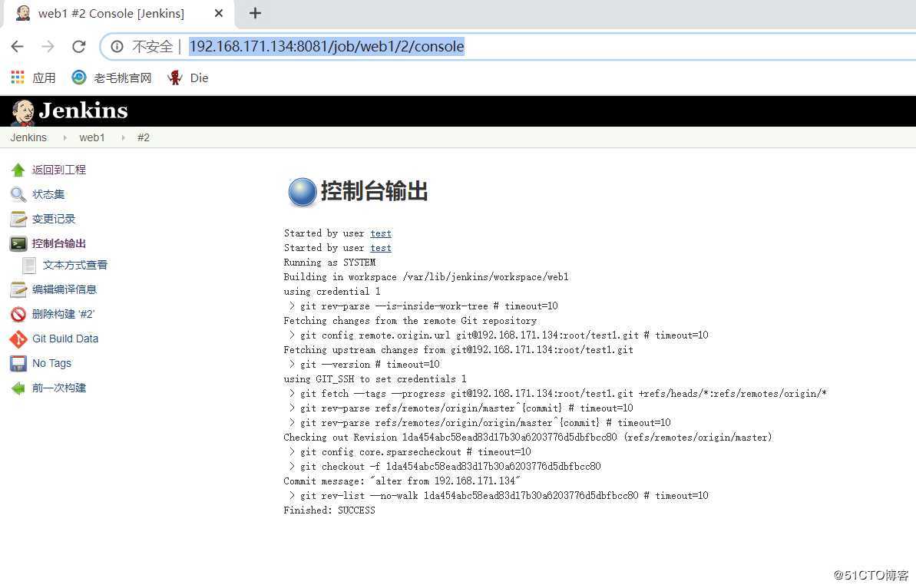916x588 pixels.
Task: Select the web1 #2 Console tab
Action: pos(111,13)
